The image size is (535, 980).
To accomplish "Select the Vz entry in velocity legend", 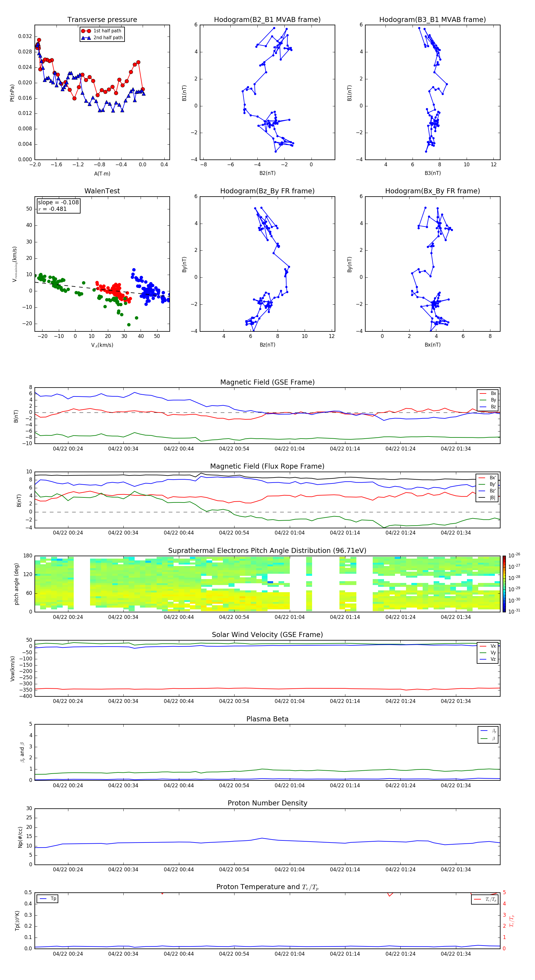I will (x=488, y=659).
